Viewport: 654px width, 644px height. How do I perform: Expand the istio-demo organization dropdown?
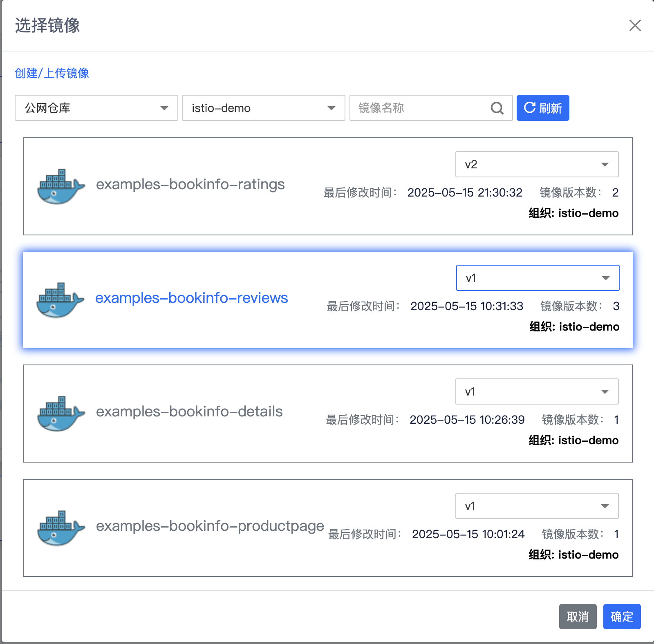pyautogui.click(x=263, y=108)
